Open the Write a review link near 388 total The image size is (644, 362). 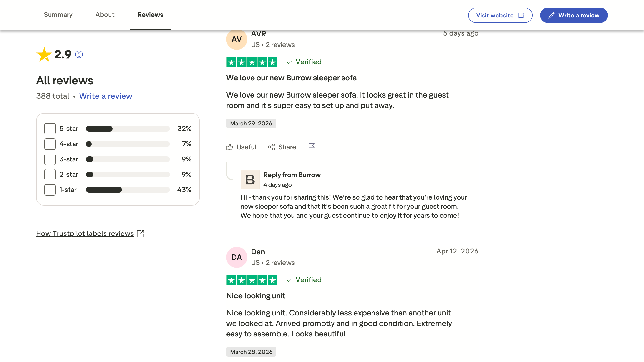pos(106,96)
